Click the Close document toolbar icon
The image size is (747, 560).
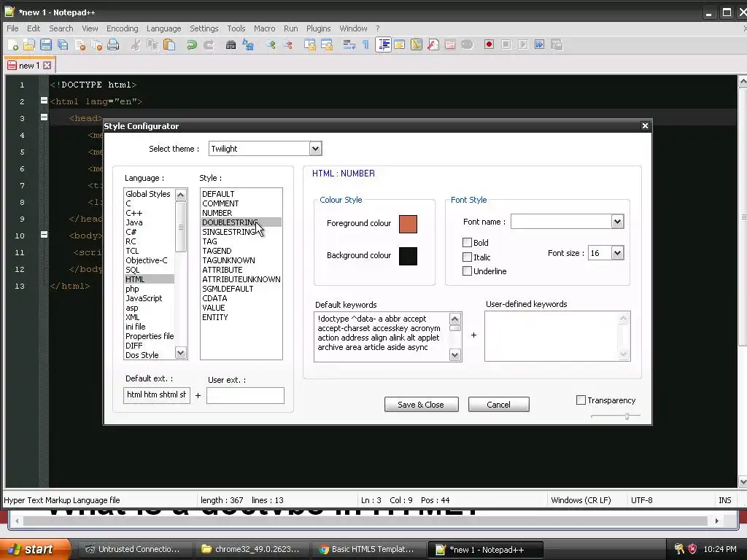80,44
